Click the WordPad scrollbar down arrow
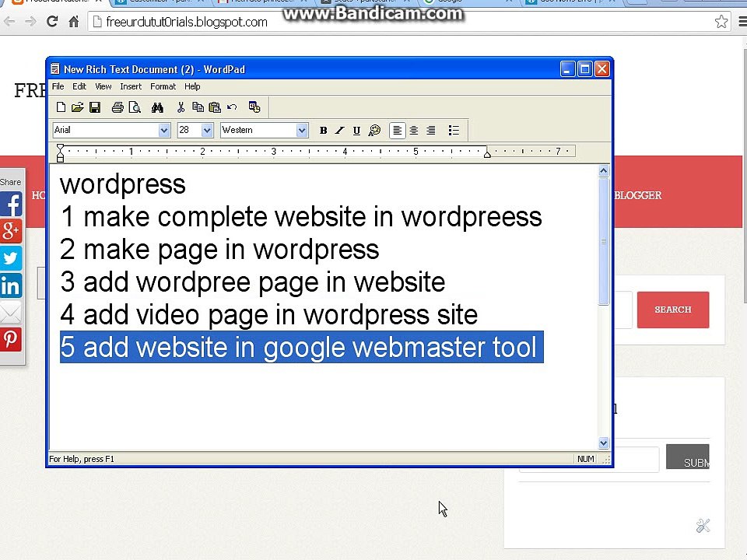Viewport: 747px width, 560px height. pos(604,443)
